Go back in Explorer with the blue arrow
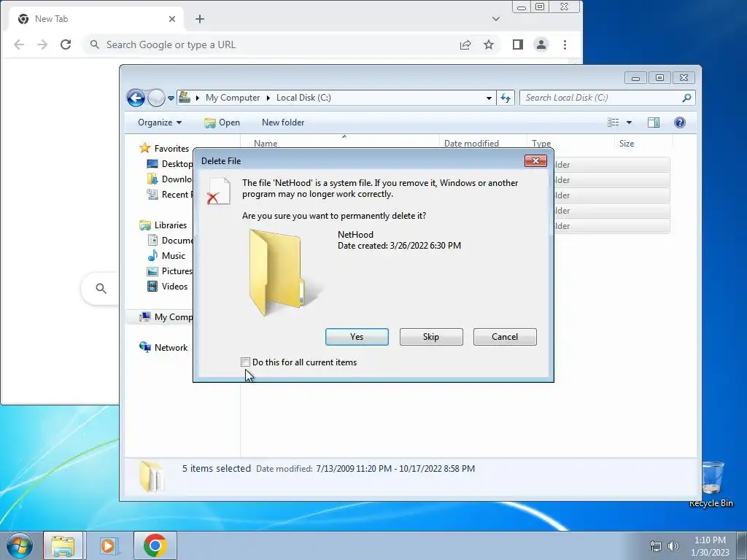 point(136,98)
